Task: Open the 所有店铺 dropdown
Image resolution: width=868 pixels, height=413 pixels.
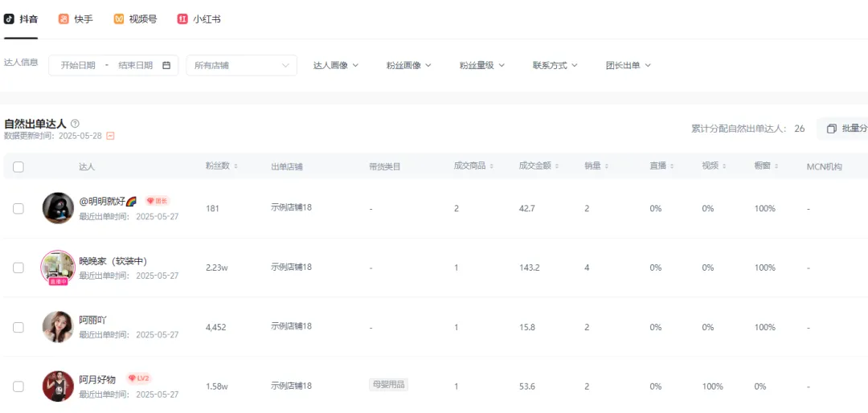Action: pyautogui.click(x=241, y=65)
